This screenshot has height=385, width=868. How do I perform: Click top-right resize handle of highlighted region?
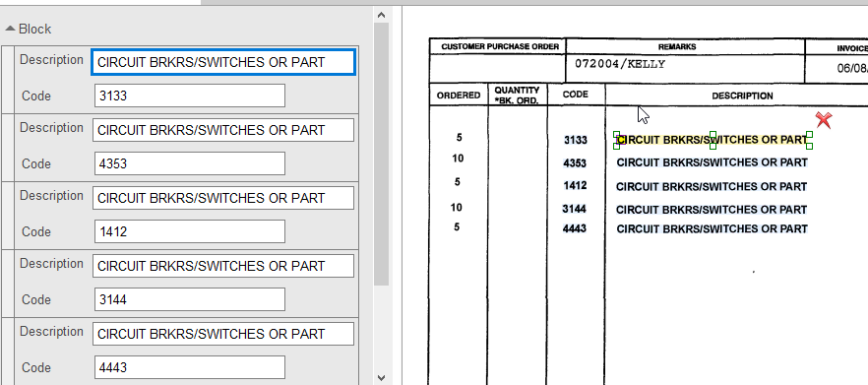[809, 134]
